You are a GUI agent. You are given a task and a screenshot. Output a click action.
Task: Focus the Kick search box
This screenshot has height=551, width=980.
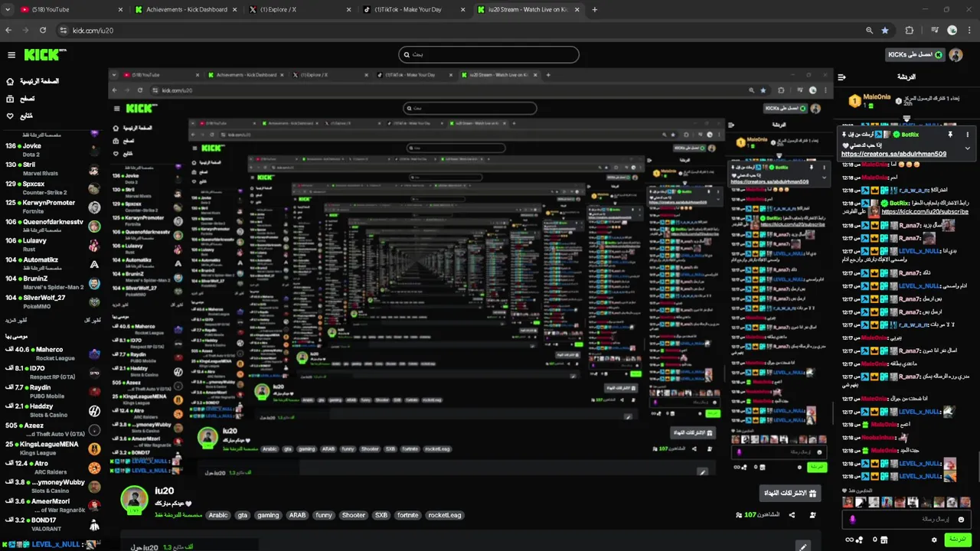[488, 54]
